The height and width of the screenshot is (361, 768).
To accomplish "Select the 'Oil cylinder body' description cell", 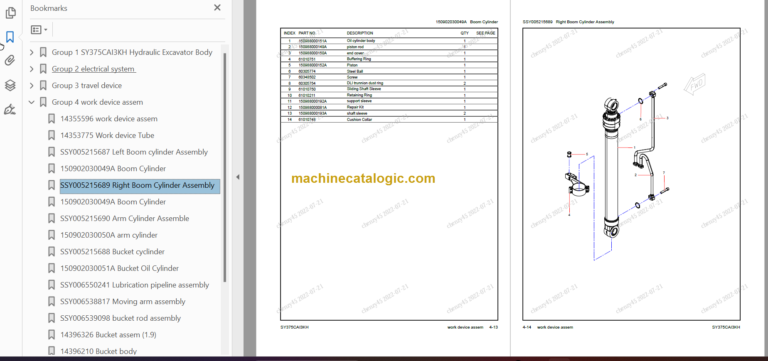I will [x=360, y=41].
